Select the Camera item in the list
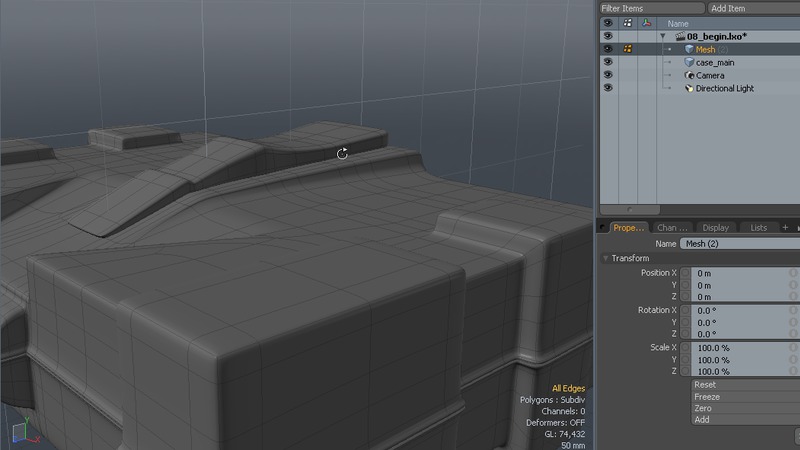Screen dimensions: 800x450 click(x=699, y=76)
